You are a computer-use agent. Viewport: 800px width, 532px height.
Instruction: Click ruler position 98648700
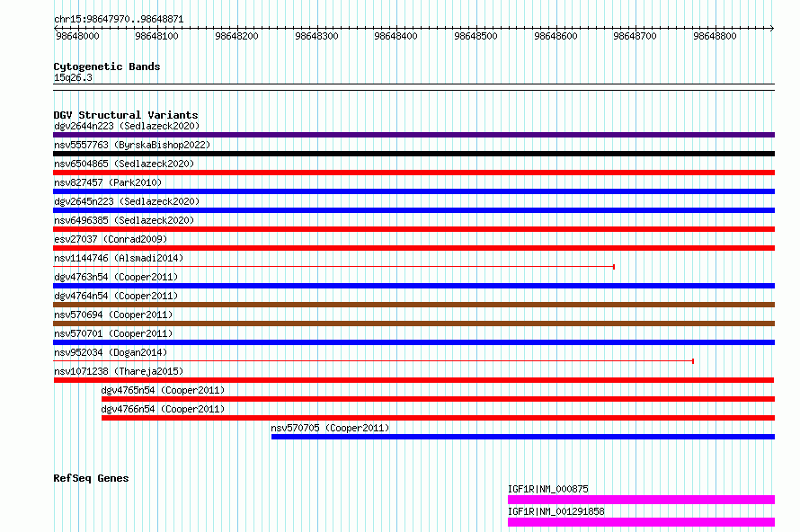tap(636, 36)
